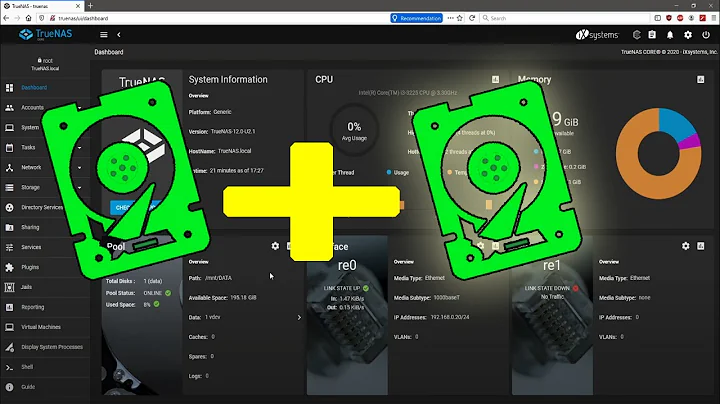Screen dimensions: 720x404
Task: Click the Shell prompt icon
Action: tap(9, 367)
